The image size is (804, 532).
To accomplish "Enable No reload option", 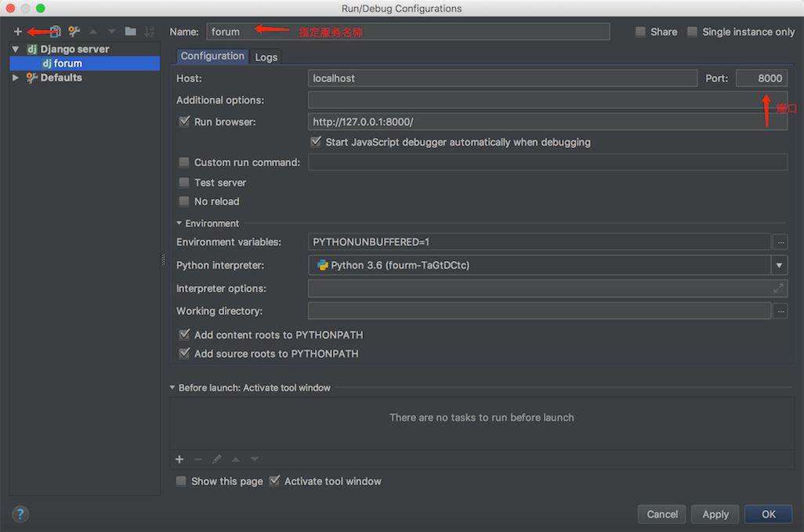I will [183, 201].
